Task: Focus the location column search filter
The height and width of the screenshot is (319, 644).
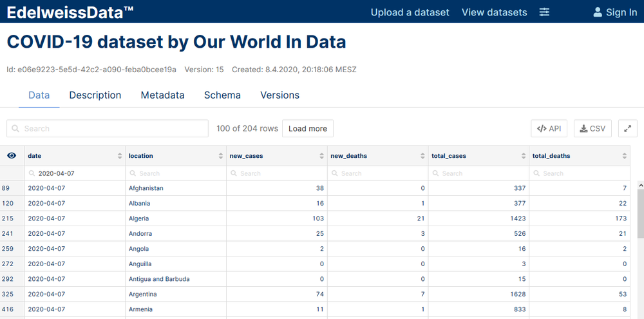Action: [176, 173]
